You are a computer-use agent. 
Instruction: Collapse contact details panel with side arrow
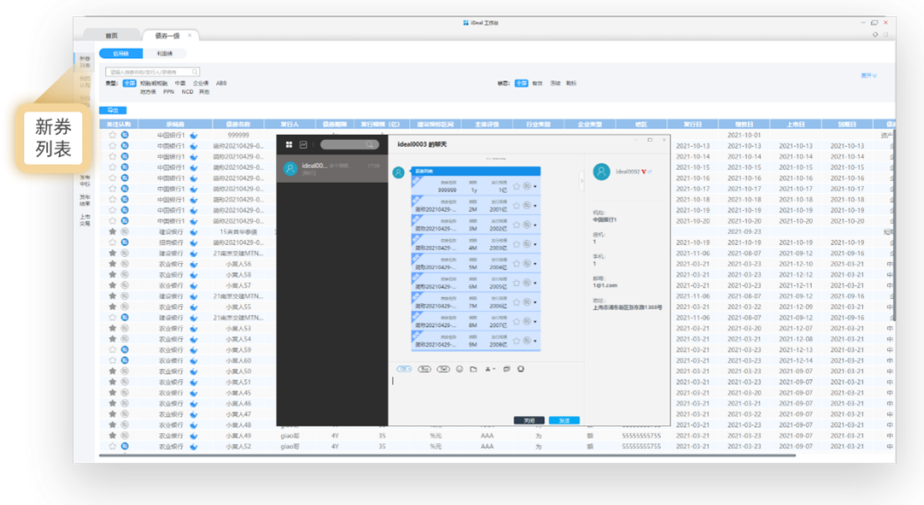581,180
